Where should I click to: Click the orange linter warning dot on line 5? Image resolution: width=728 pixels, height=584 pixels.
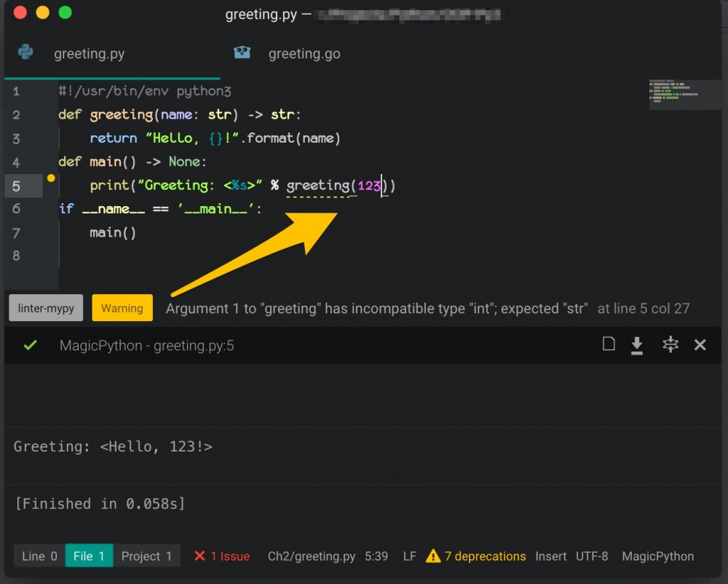point(51,178)
